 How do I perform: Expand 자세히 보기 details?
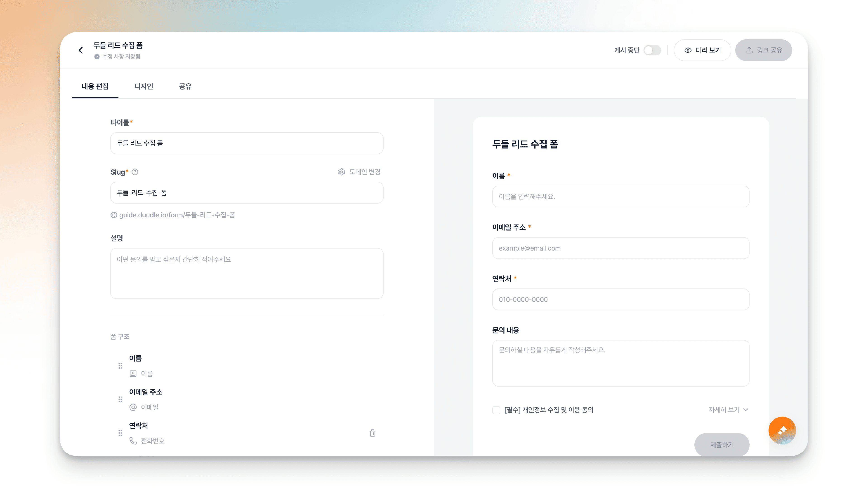(x=728, y=410)
